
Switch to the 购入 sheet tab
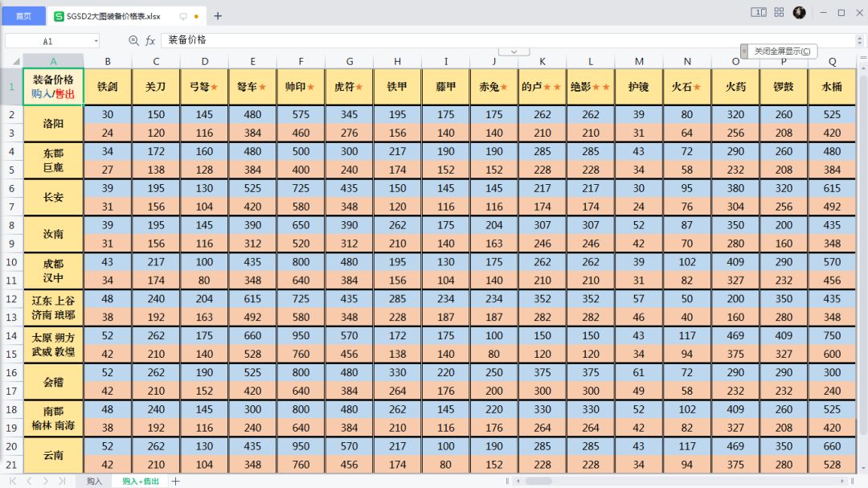95,482
